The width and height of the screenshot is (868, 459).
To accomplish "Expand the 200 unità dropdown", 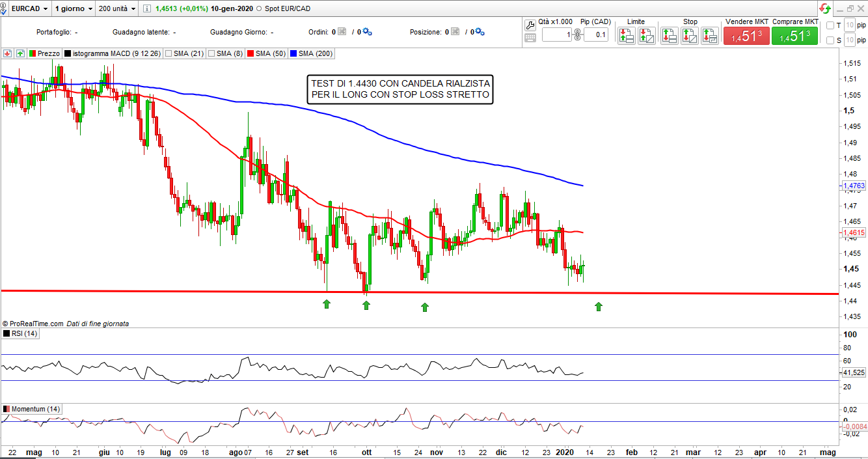I will coord(116,9).
